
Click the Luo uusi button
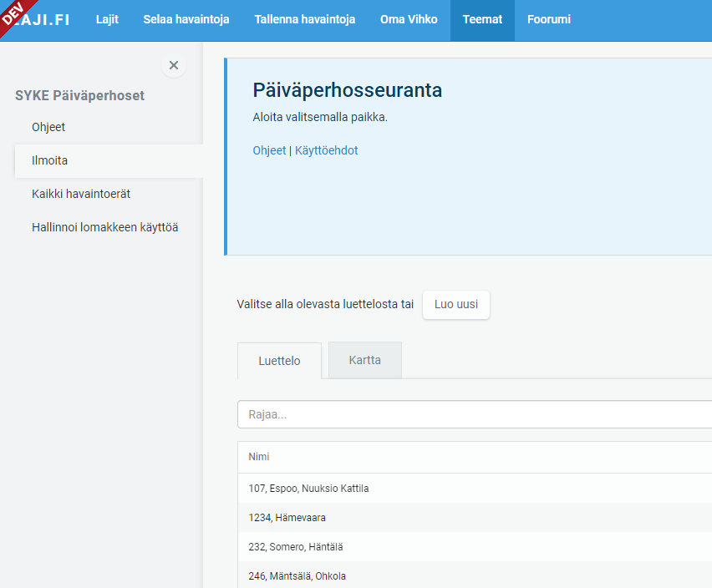[456, 304]
